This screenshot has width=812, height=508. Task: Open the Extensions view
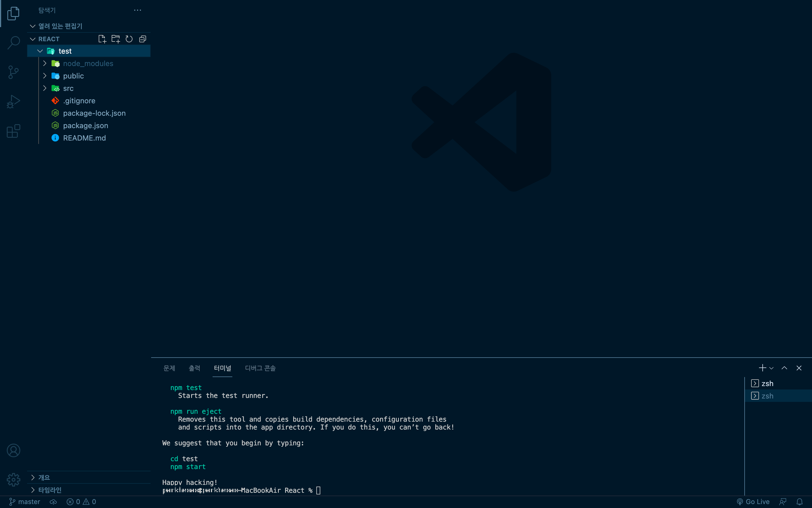[14, 131]
